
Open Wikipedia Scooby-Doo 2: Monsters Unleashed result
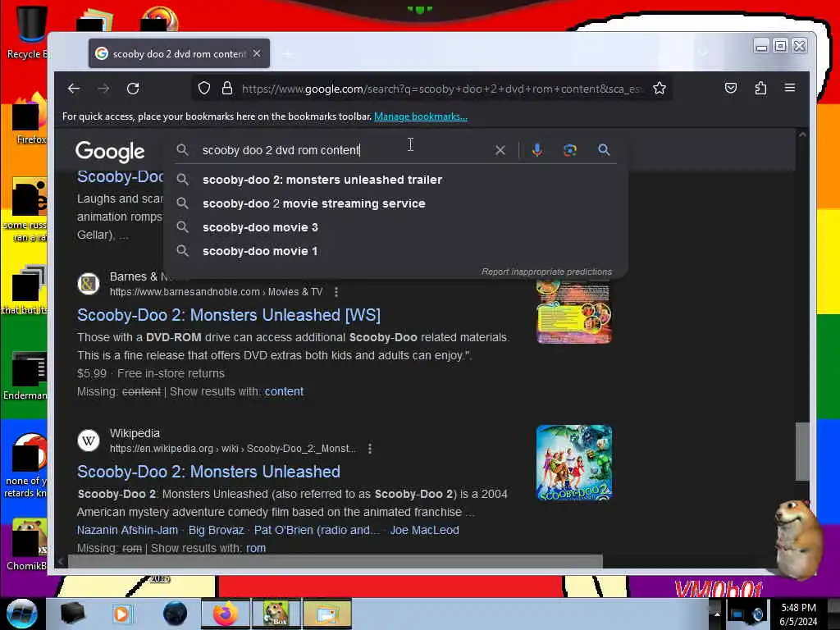[x=208, y=472]
